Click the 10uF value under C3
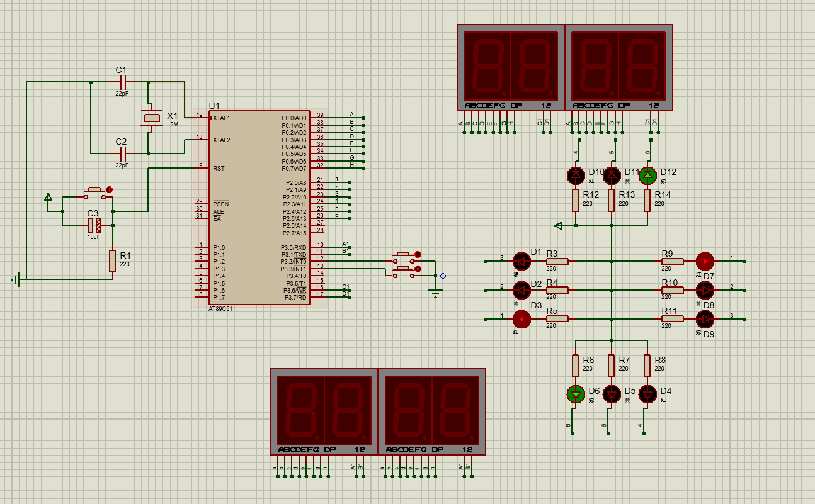The width and height of the screenshot is (815, 504). coord(94,237)
